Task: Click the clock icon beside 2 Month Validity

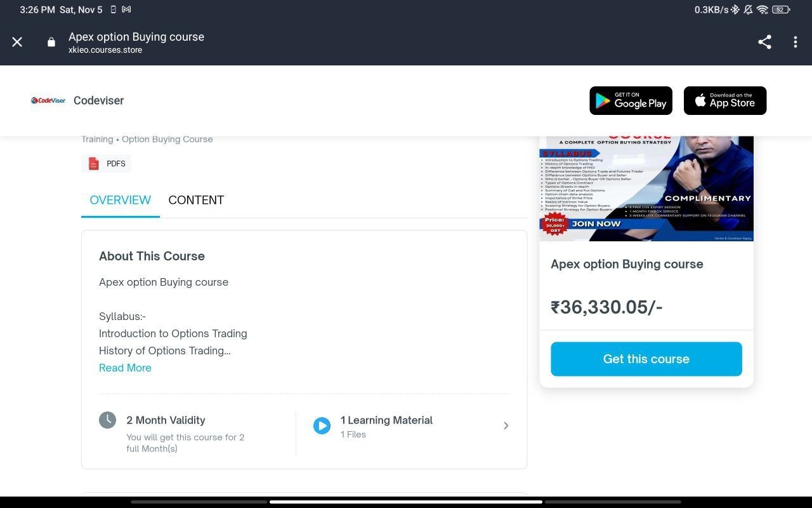Action: coord(108,420)
